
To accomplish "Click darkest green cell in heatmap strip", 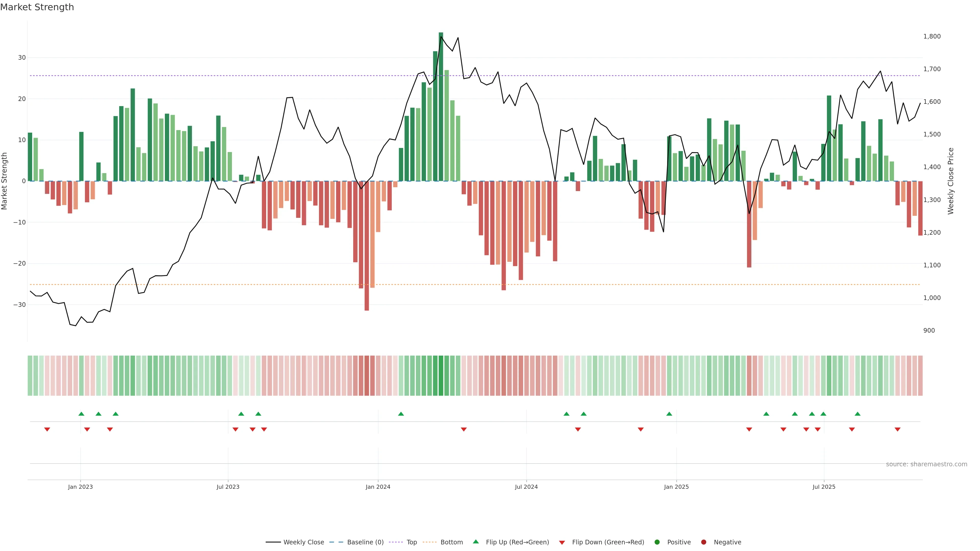I will tap(441, 375).
